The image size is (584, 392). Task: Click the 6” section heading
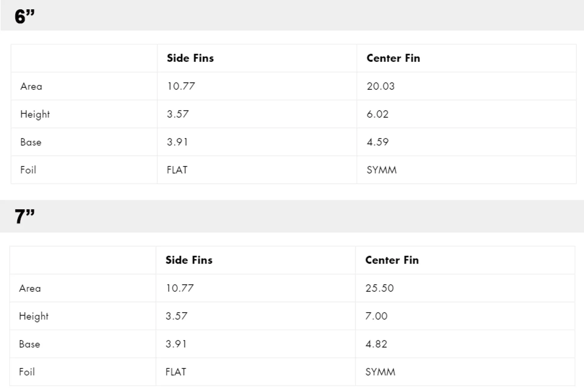[x=25, y=16]
